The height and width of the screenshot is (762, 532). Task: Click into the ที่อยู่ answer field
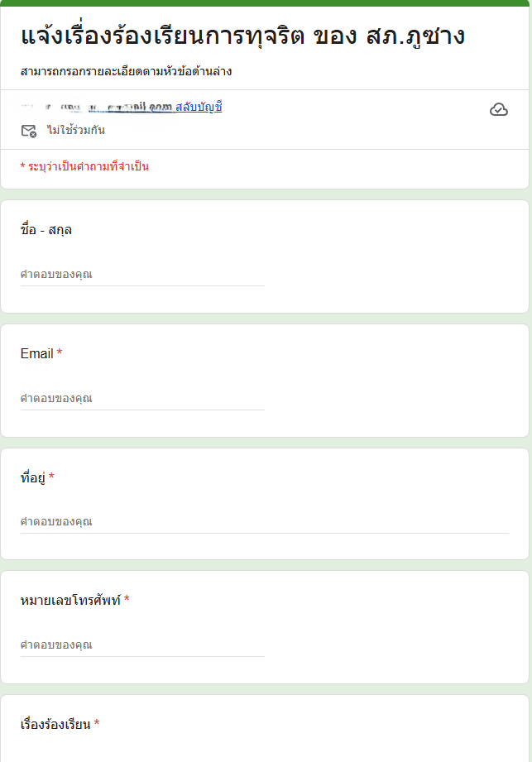click(264, 522)
